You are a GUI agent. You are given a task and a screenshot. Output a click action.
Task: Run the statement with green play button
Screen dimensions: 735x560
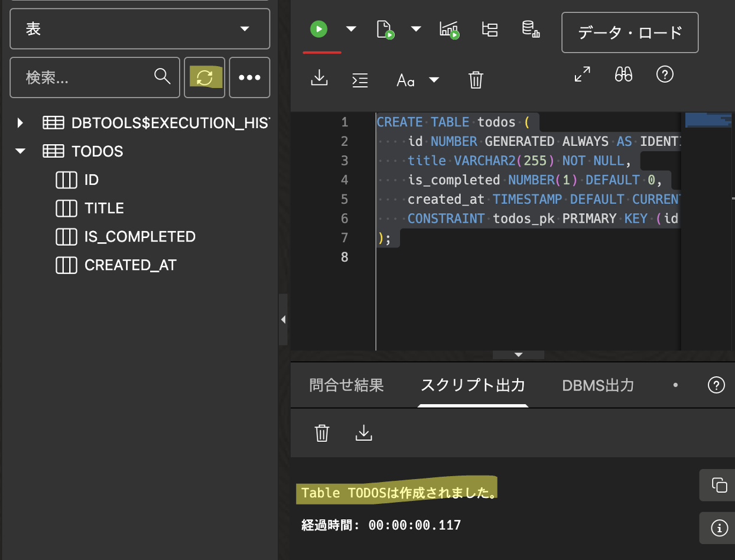[x=319, y=29]
